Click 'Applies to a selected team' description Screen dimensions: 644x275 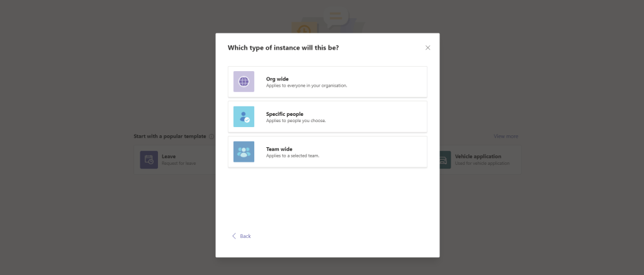[x=292, y=155]
